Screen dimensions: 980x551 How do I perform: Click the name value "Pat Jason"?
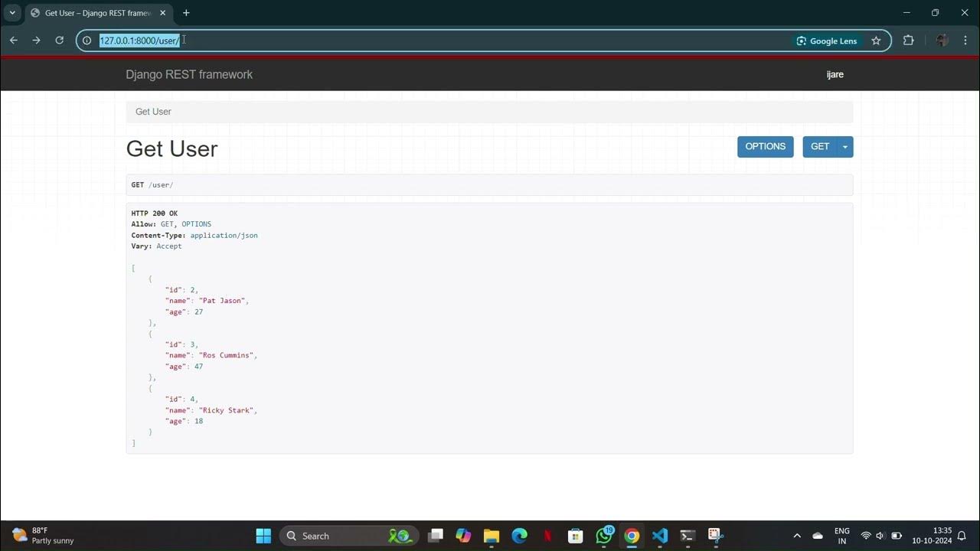coord(222,301)
